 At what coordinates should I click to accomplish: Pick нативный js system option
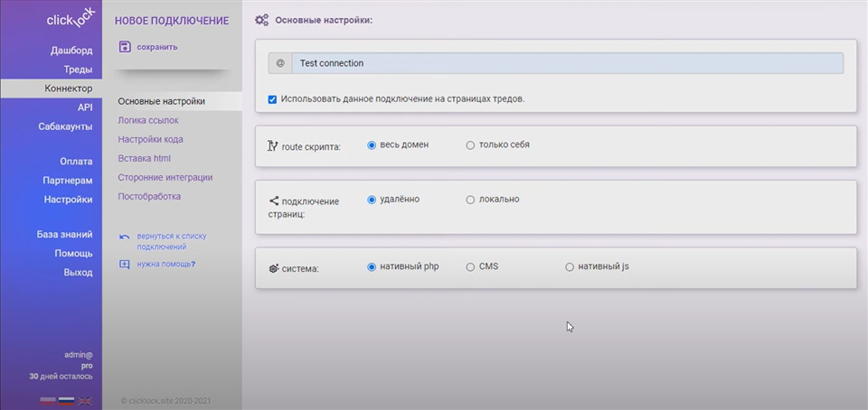[x=570, y=267]
